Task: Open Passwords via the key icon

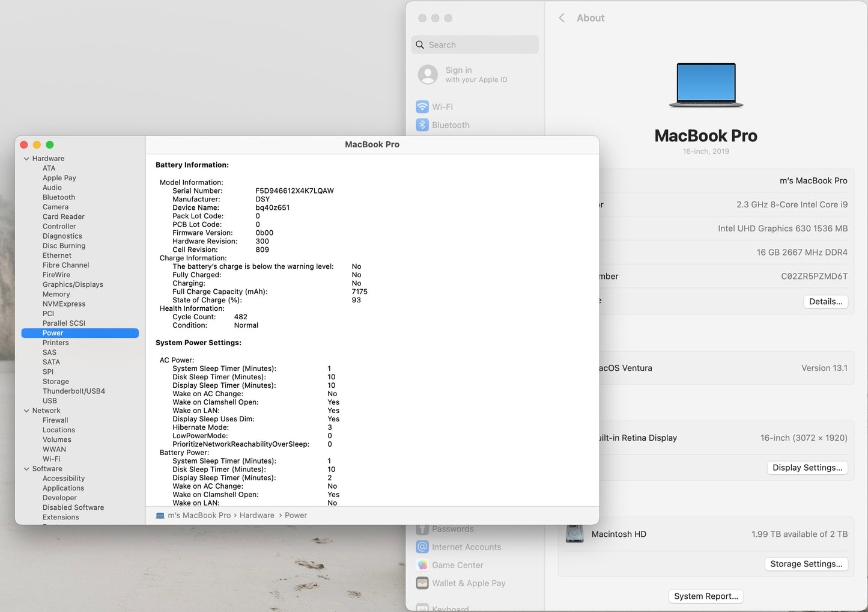Action: coord(422,528)
